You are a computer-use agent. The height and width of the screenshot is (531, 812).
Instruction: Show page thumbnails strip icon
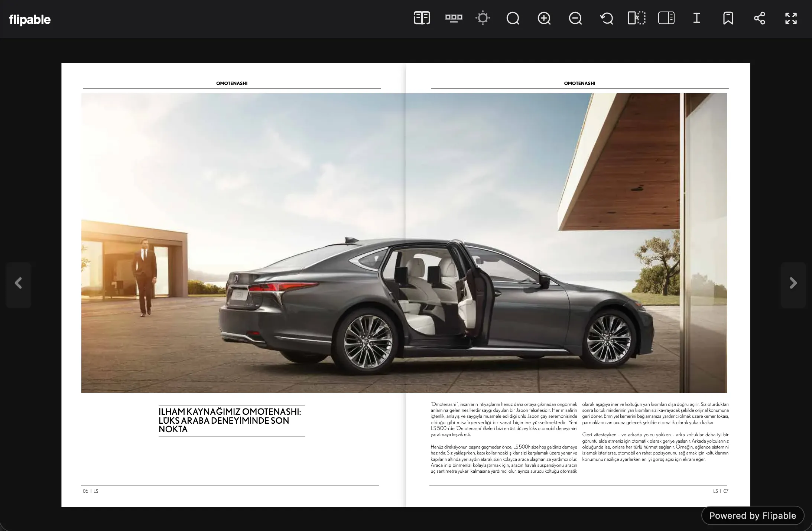coord(454,18)
